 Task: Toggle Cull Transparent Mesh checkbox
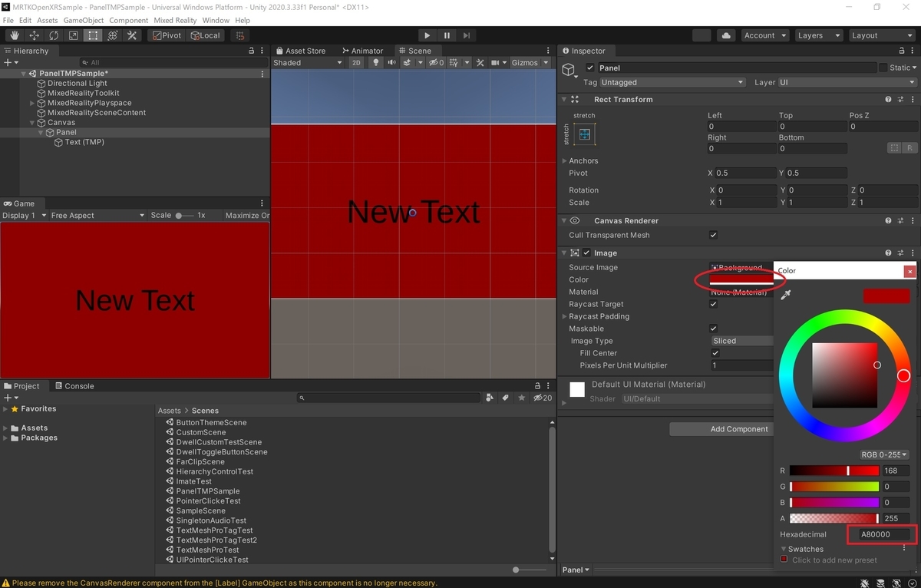coord(714,235)
